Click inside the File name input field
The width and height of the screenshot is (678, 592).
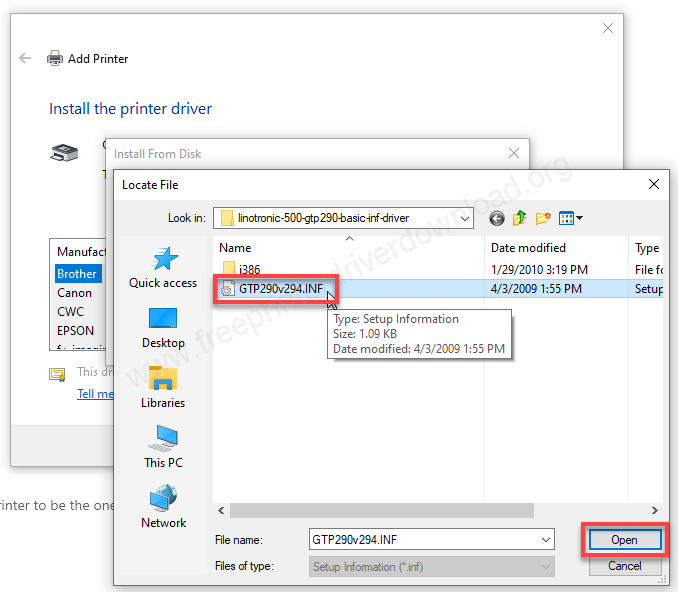tap(422, 540)
